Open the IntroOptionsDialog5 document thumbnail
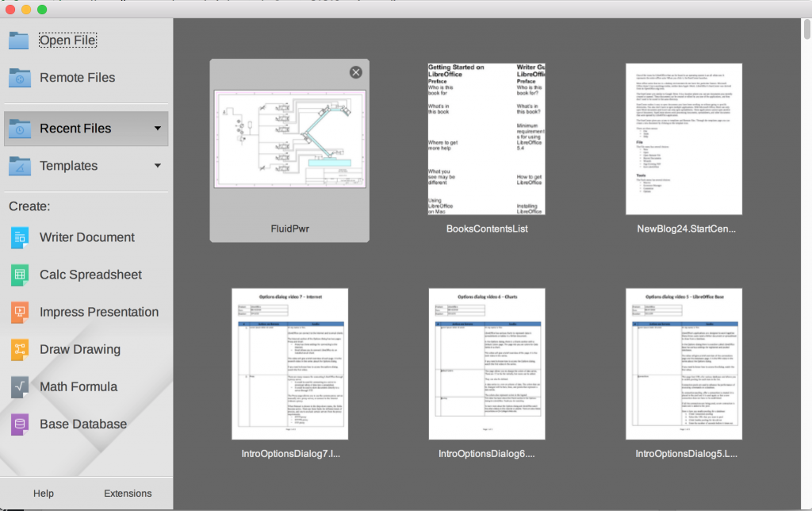Image resolution: width=812 pixels, height=511 pixels. tap(684, 364)
